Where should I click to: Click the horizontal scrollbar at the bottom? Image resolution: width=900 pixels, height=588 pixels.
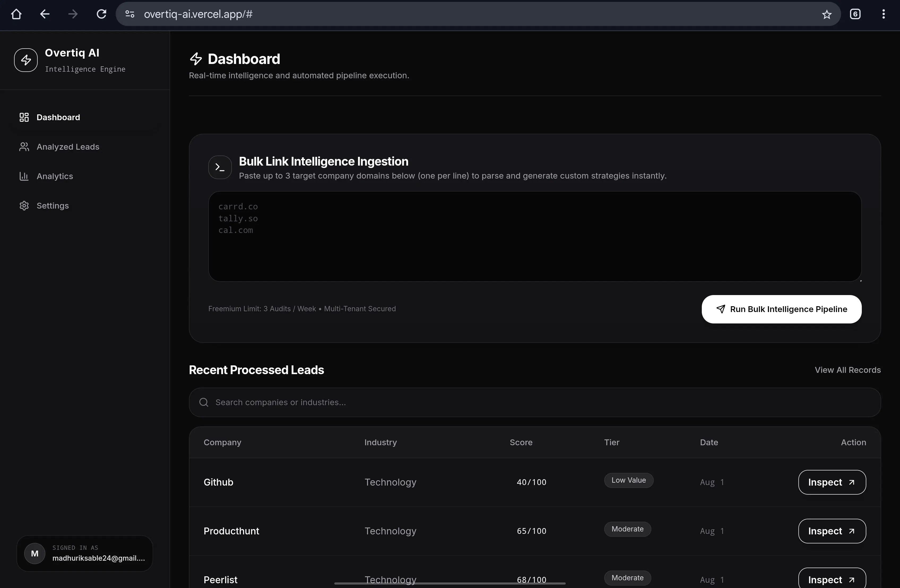[x=450, y=583]
